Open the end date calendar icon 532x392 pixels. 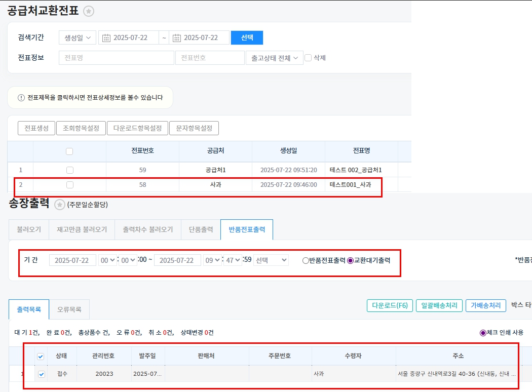point(177,38)
